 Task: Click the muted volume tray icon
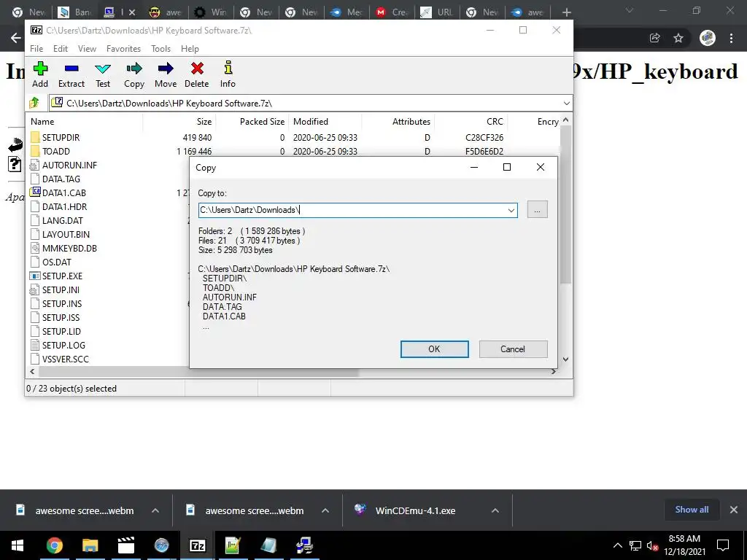point(652,545)
